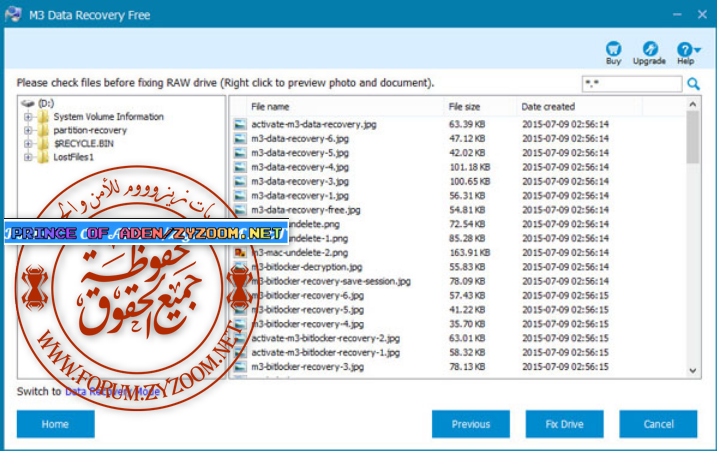Select file m3-data-recovery-3.jpg
Screen dimensions: 717x451
click(x=300, y=181)
